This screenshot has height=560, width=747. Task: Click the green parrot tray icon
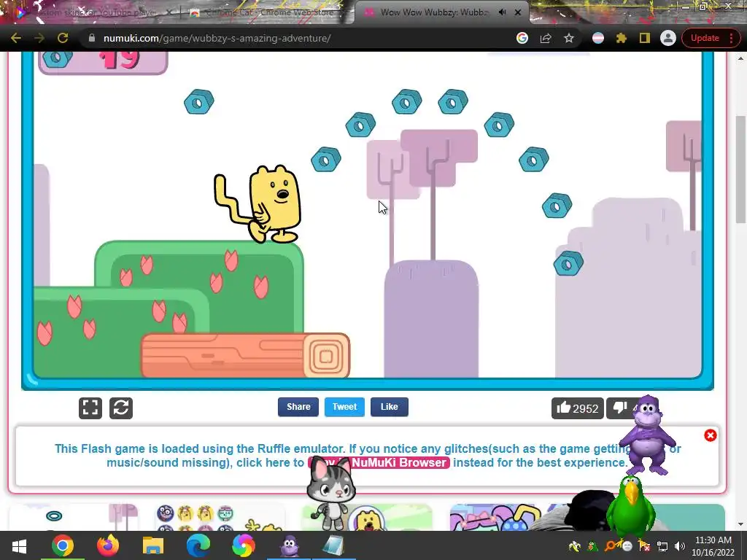[592, 546]
